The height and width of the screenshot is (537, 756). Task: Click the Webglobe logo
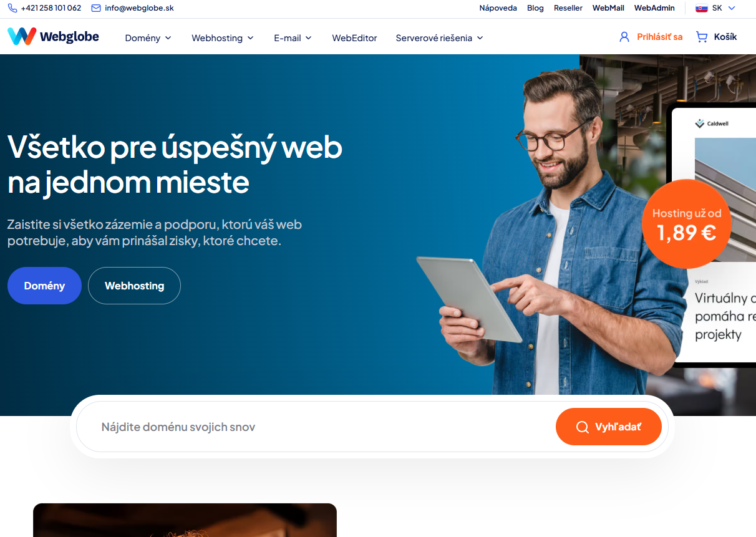click(x=53, y=37)
